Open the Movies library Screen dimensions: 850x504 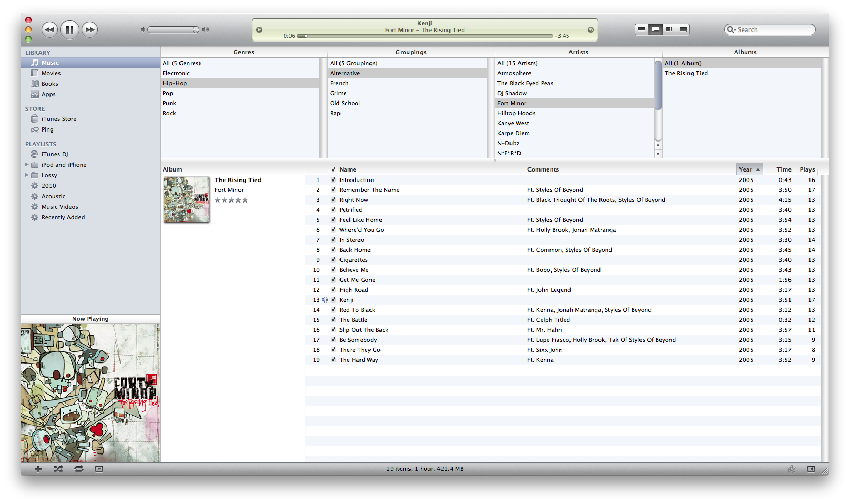click(91, 73)
